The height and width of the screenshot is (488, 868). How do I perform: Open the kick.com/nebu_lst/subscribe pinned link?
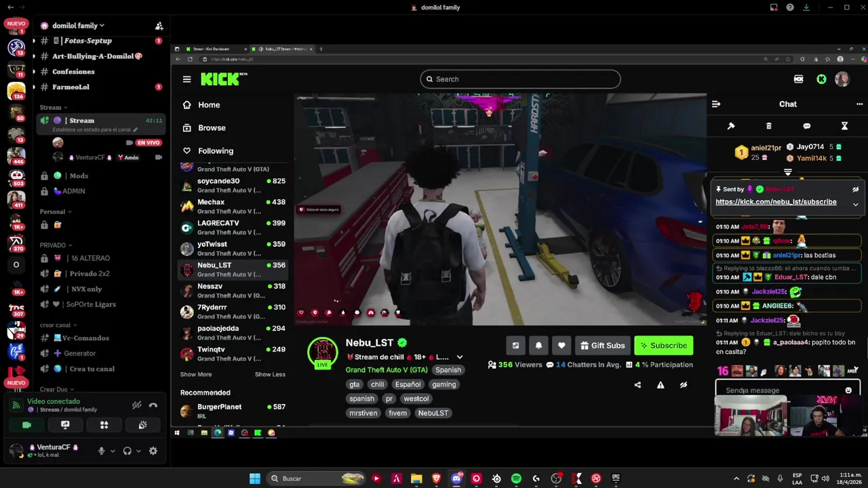click(776, 202)
